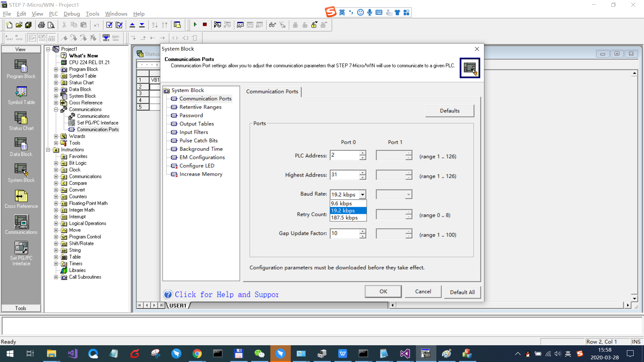The height and width of the screenshot is (362, 644).
Task: Click the red Stop PLC icon
Action: 205,24
